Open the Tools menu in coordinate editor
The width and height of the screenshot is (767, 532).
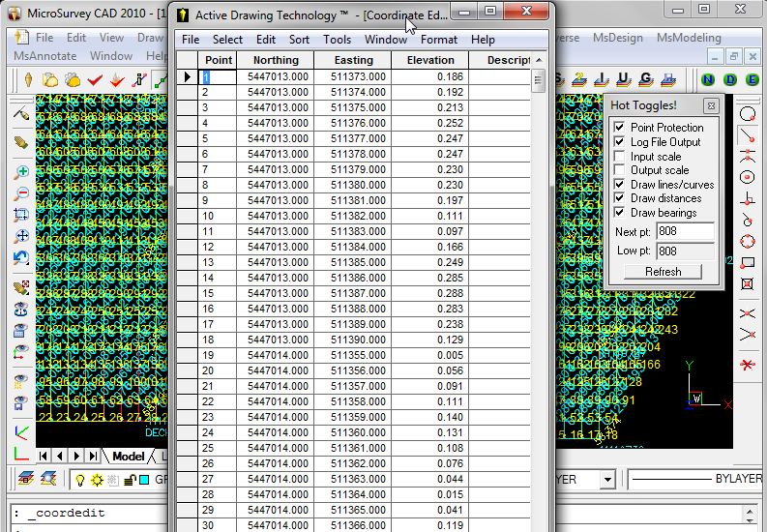point(337,40)
